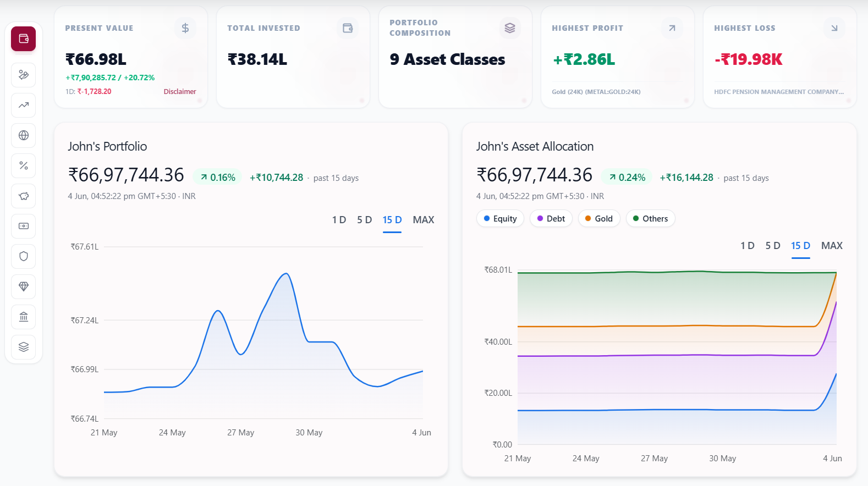The height and width of the screenshot is (486, 868).
Task: Open the percent sidebar icon
Action: (24, 165)
